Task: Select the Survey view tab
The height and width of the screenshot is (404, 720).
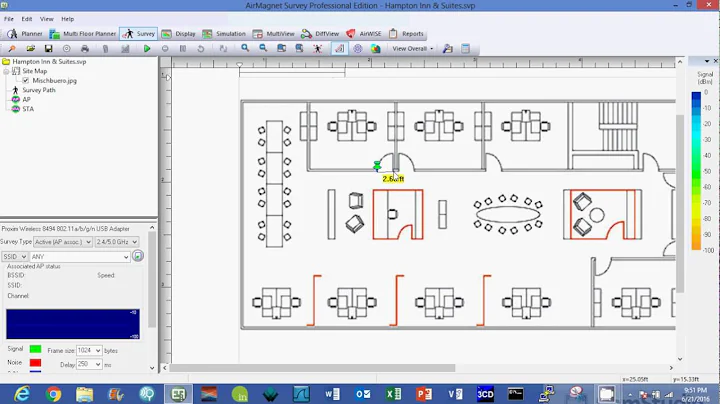Action: coord(139,34)
